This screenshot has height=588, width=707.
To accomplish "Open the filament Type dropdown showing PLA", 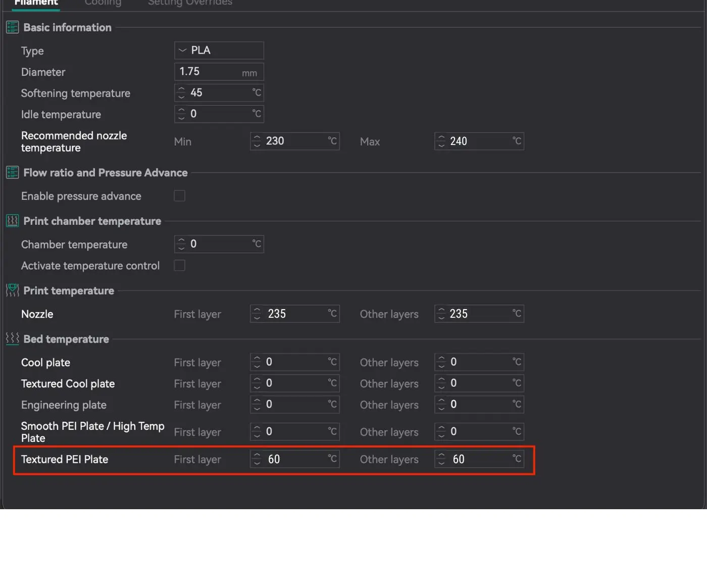I will [219, 51].
